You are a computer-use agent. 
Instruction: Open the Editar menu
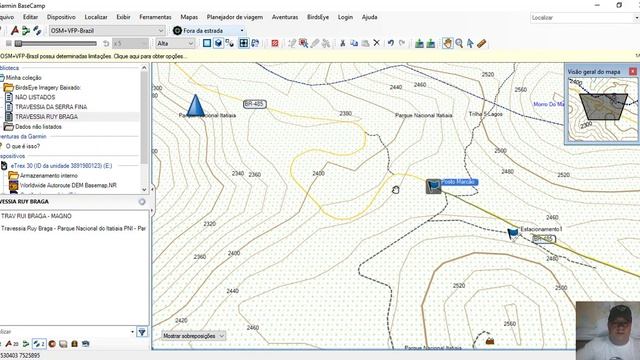pyautogui.click(x=30, y=17)
